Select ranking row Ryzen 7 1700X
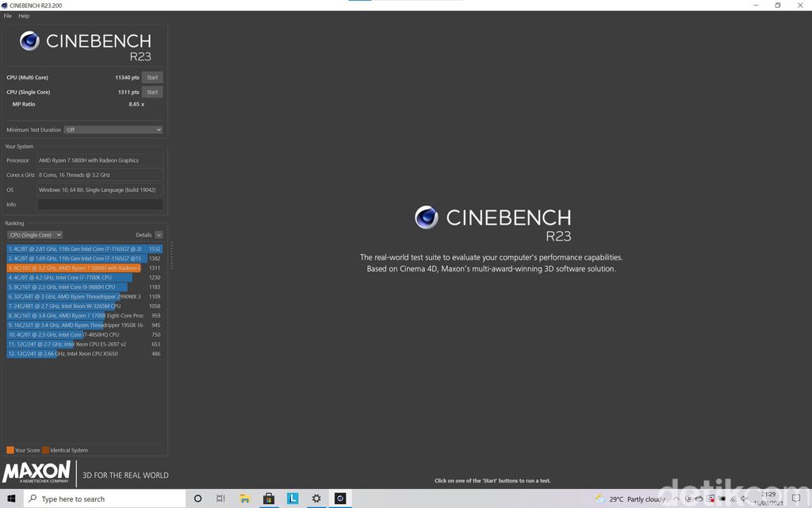This screenshot has width=812, height=508. point(84,315)
